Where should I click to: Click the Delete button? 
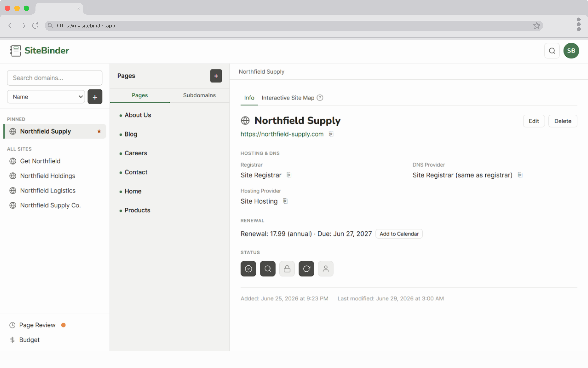563,121
